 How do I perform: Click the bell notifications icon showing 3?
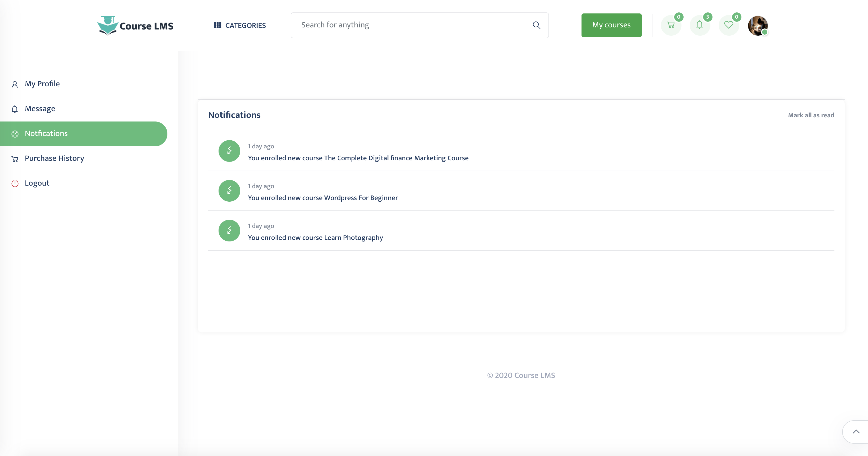click(x=700, y=25)
